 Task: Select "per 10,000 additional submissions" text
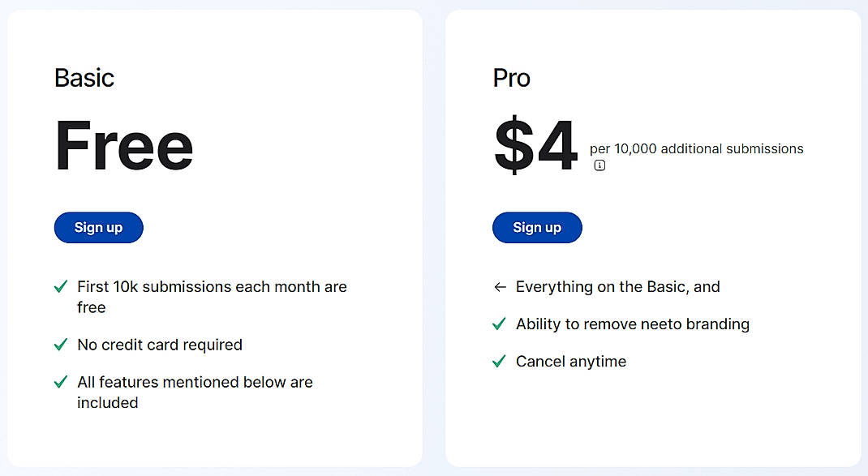(x=696, y=148)
